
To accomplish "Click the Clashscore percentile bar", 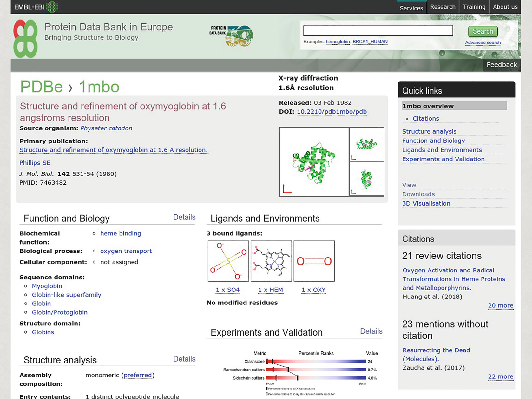I will [316, 361].
